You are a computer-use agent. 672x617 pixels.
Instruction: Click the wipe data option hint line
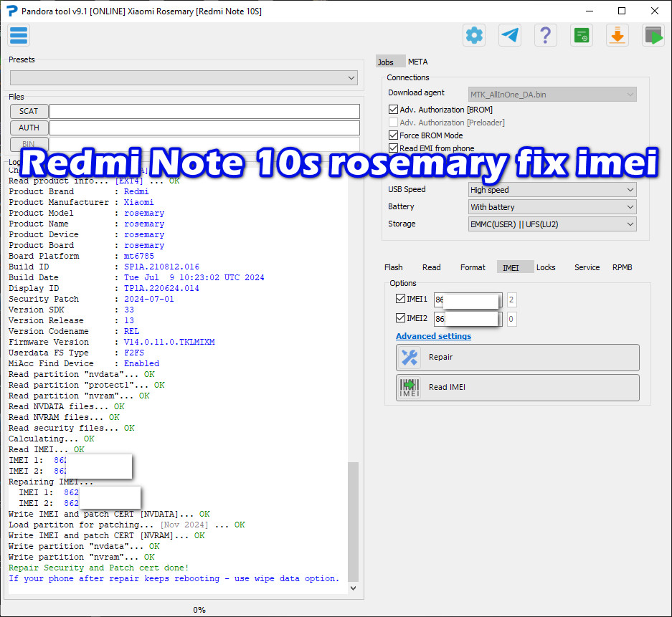click(x=174, y=578)
